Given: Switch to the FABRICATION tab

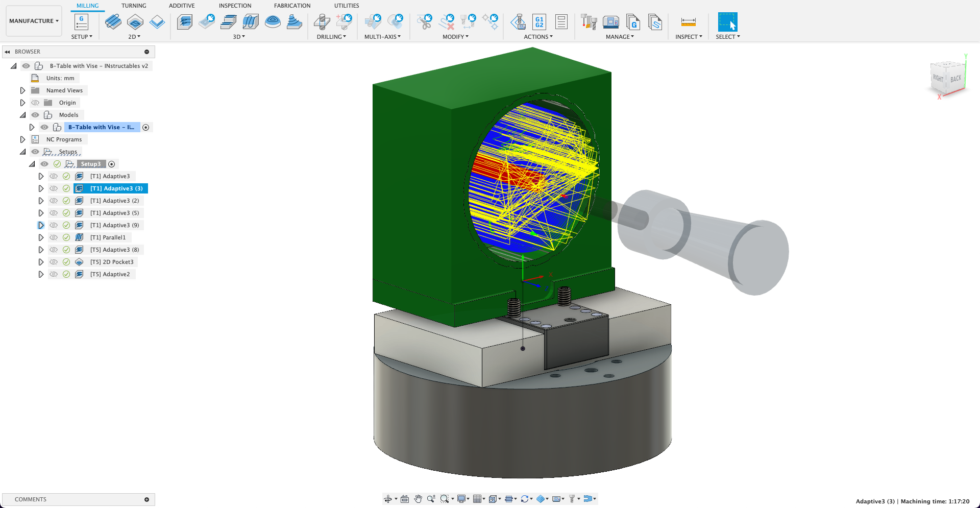Looking at the screenshot, I should point(292,6).
